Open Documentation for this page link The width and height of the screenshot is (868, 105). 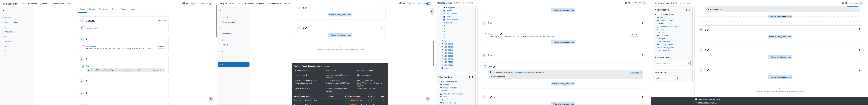pyautogui.click(x=709, y=100)
